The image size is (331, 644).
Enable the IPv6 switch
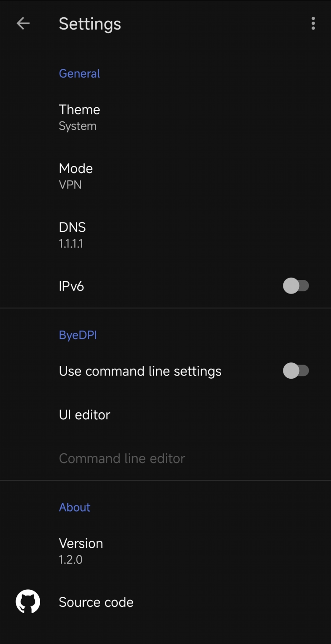point(296,286)
